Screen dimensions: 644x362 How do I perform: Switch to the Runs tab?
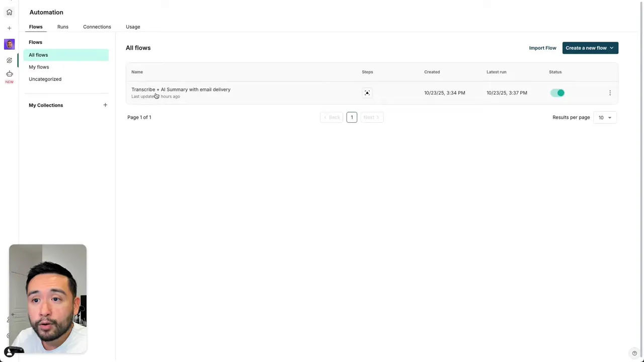click(62, 27)
